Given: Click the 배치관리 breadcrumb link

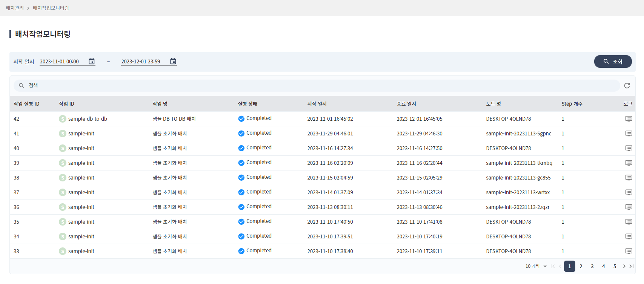Looking at the screenshot, I should pos(15,8).
